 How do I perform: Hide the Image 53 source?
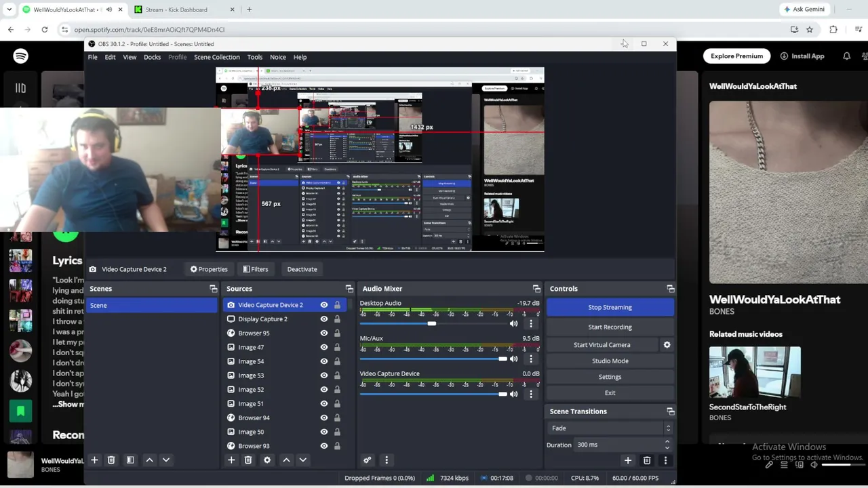323,375
